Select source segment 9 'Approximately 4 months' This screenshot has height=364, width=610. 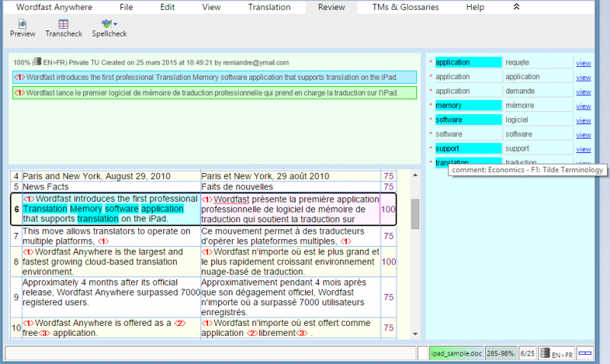[x=111, y=297]
